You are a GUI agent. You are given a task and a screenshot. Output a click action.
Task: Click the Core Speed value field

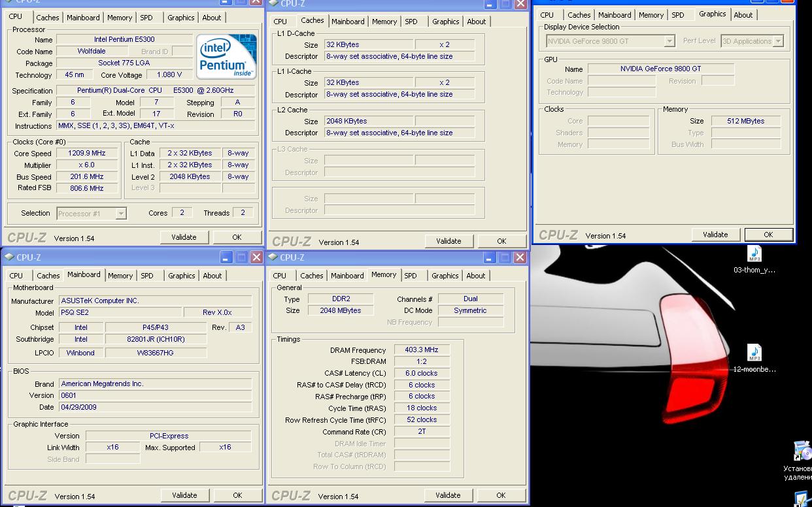click(x=87, y=153)
